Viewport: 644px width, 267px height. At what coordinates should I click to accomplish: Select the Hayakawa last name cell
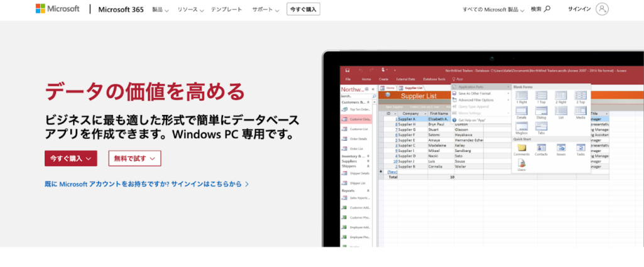point(468,134)
